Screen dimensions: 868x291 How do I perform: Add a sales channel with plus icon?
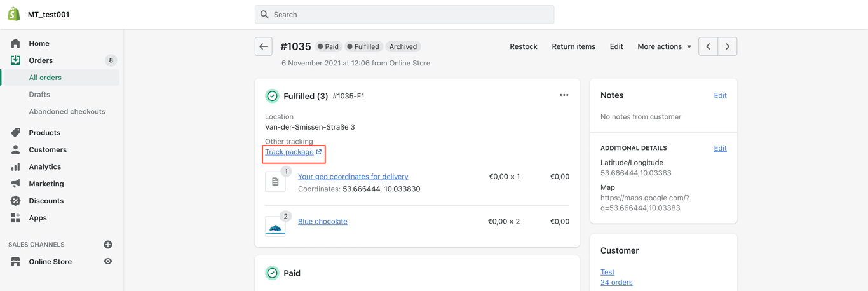[108, 245]
